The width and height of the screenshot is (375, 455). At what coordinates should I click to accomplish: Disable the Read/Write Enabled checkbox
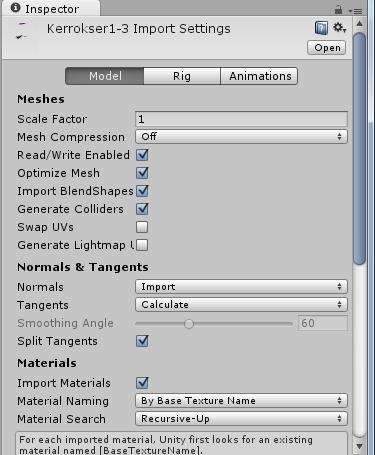click(x=142, y=155)
